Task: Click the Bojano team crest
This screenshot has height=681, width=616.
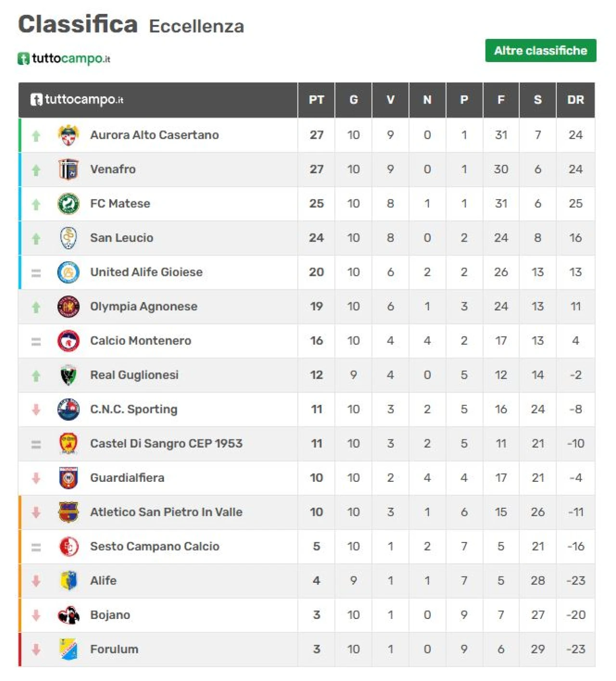Action: point(68,615)
